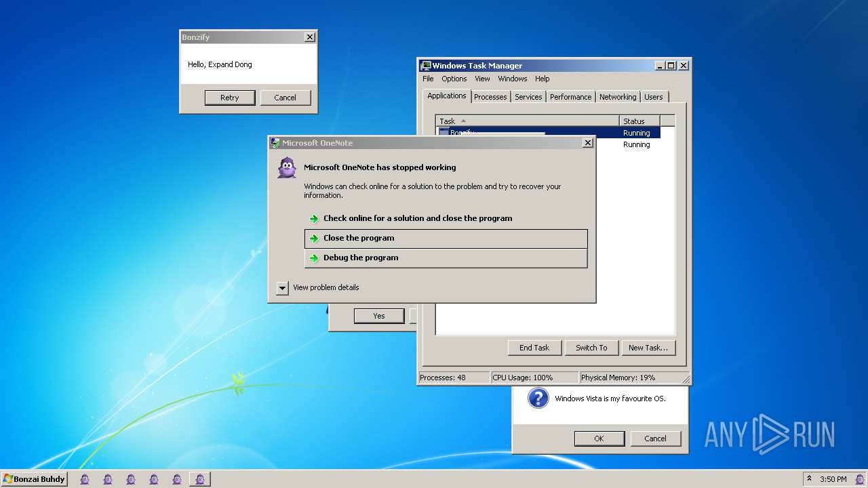Switch to the Networking tab
Viewport: 868px width, 488px height.
coord(618,97)
